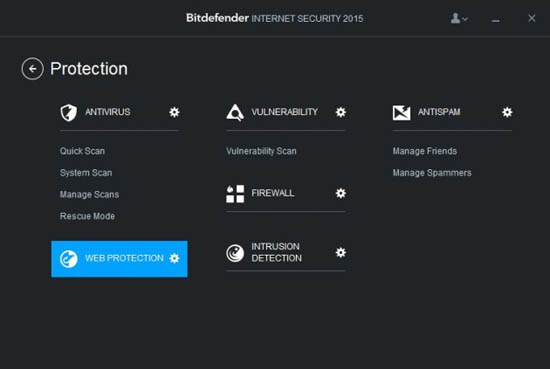
Task: Close the Bitdefender window
Action: pyautogui.click(x=532, y=18)
